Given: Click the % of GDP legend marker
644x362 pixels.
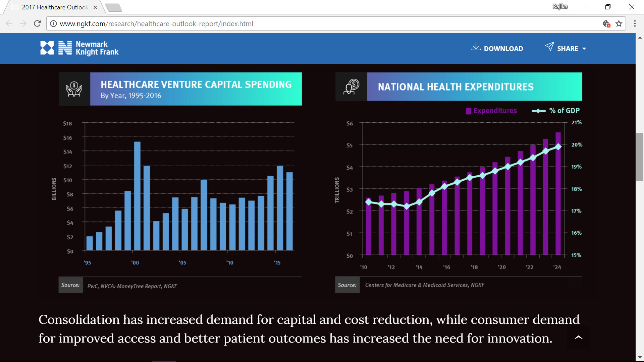Looking at the screenshot, I should coord(538,111).
